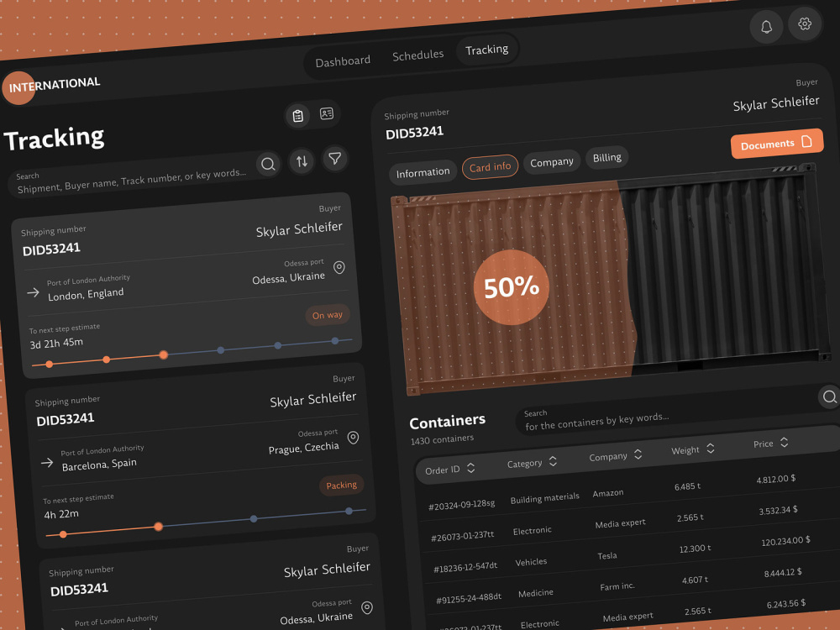Click the Barcelona, Spain origin
Image resolution: width=840 pixels, height=630 pixels.
pos(99,465)
